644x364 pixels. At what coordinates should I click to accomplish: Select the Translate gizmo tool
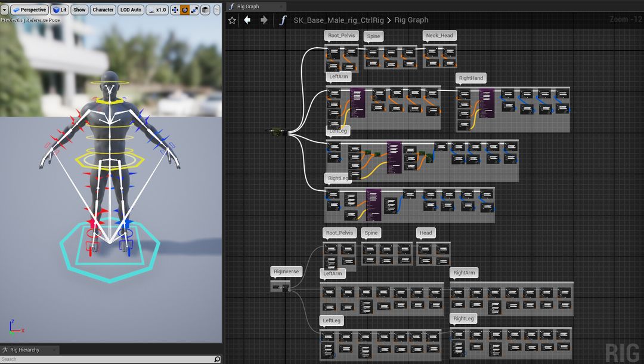[175, 9]
